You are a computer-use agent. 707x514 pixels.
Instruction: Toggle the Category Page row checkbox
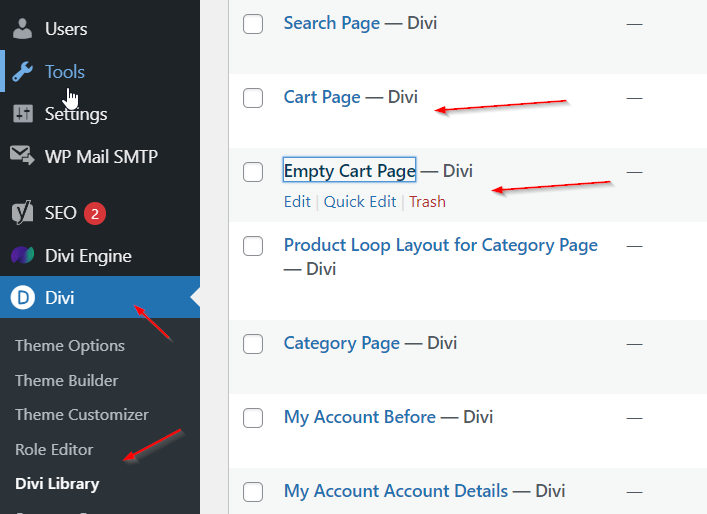tap(253, 343)
